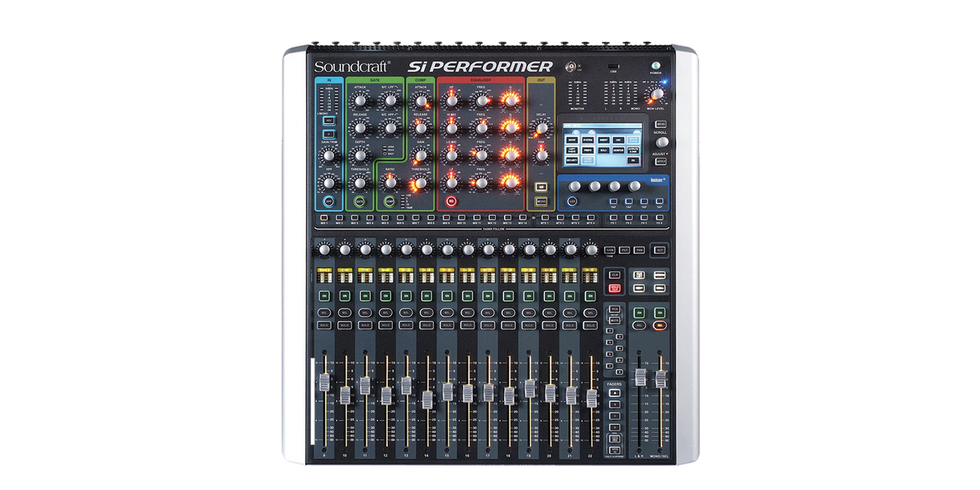
Task: Click the Gate THRESHOLD knob
Action: 360,183
